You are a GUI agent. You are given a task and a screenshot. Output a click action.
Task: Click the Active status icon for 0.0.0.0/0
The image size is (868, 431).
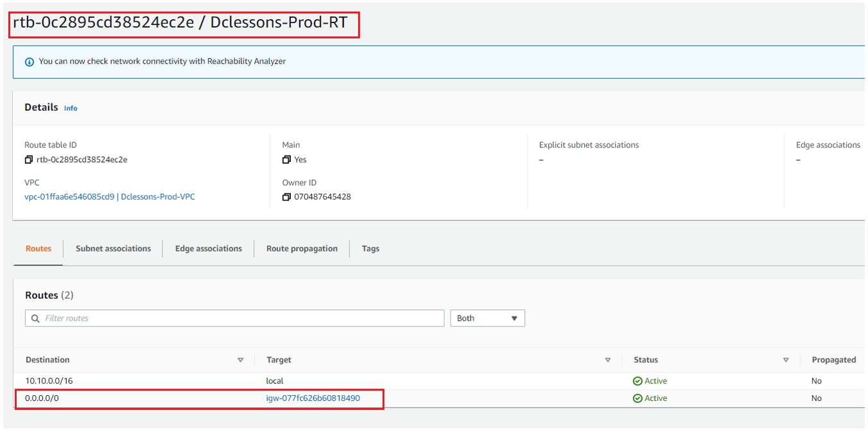(x=638, y=398)
